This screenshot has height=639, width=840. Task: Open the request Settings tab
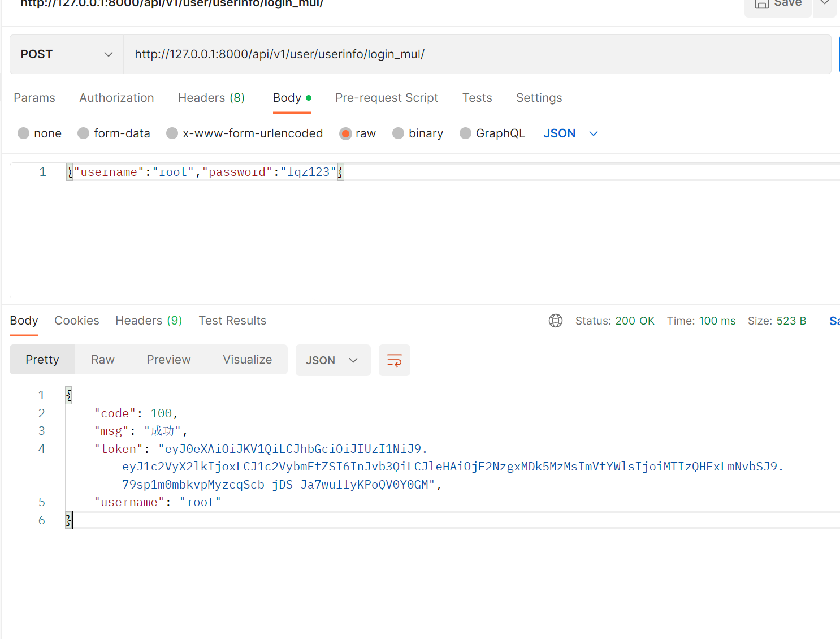539,98
